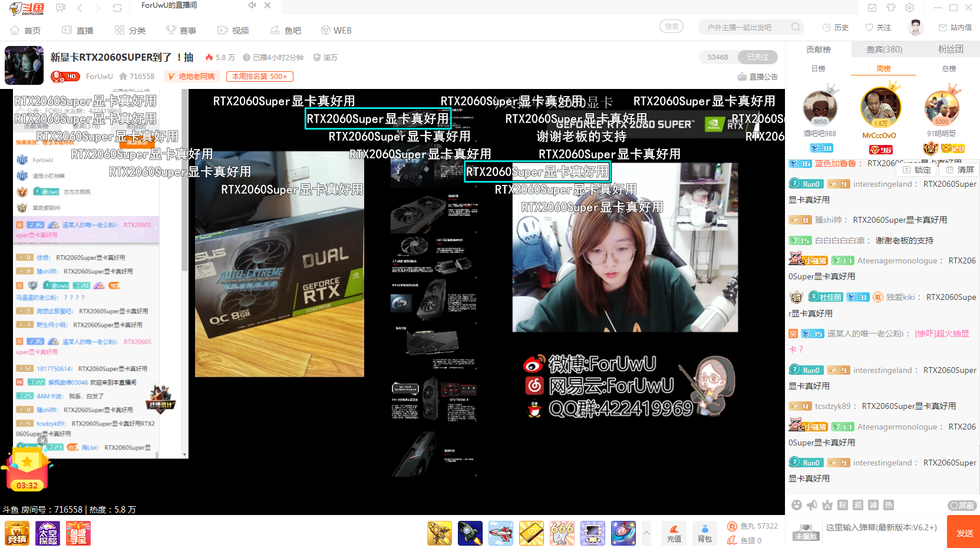Screen dimensions: 980x548
Task: Open the 赛事 events page
Action: click(181, 30)
